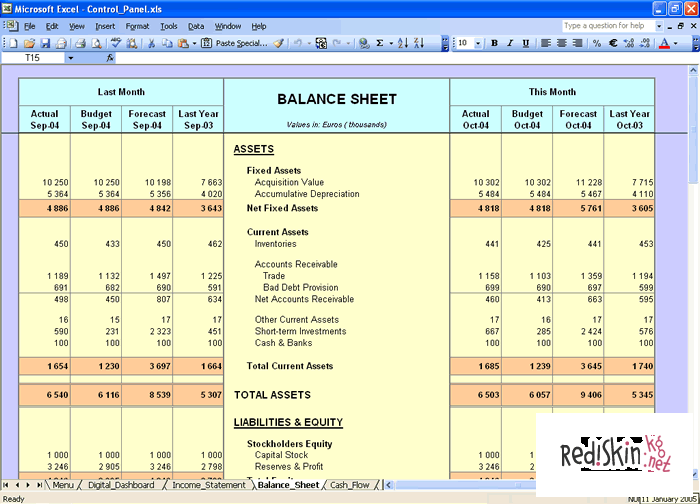Click the AutoSum sigma icon
Viewport: 700px width, 504px height.
coord(379,43)
